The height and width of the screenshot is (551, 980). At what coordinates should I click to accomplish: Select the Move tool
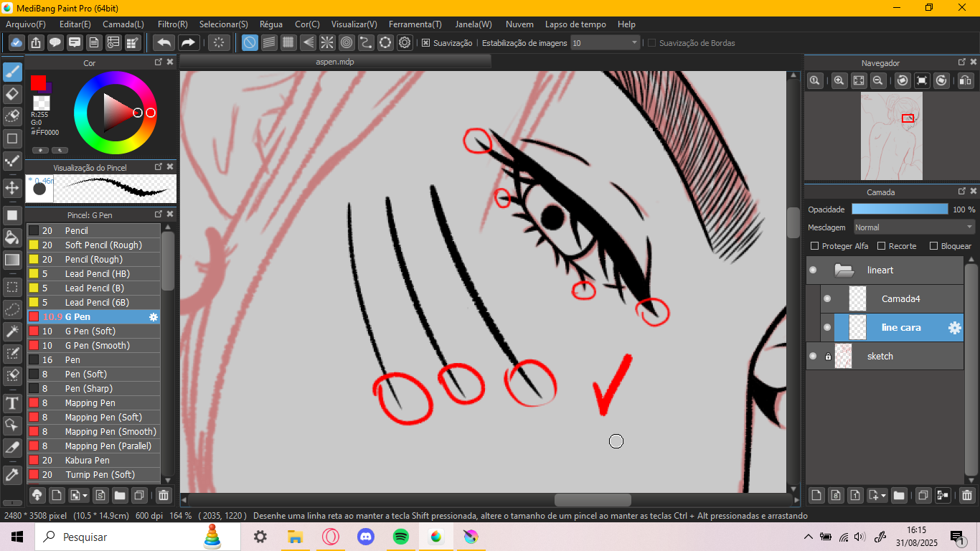(x=11, y=188)
